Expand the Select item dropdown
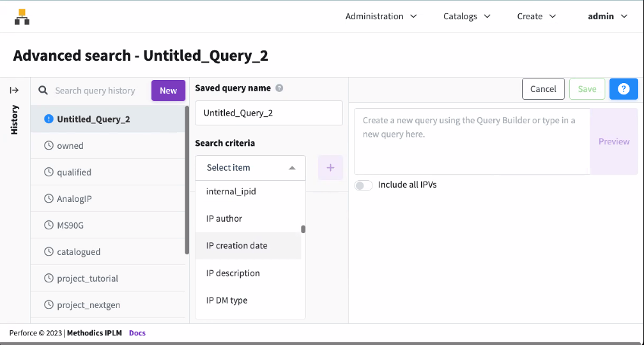Image resolution: width=644 pixels, height=345 pixels. point(250,168)
